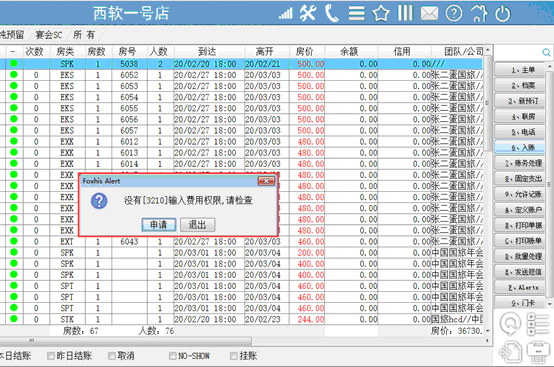Sort by the 到达 column header
The width and height of the screenshot is (554, 367).
(x=208, y=52)
